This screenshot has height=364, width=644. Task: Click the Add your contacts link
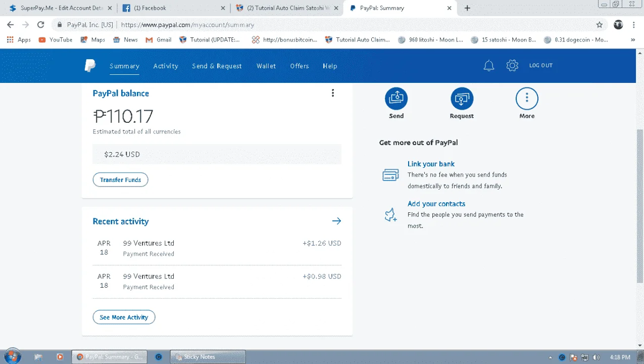436,204
